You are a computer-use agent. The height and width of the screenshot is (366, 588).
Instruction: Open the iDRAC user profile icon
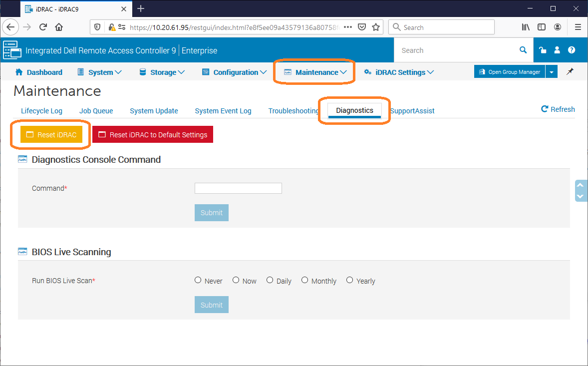557,50
